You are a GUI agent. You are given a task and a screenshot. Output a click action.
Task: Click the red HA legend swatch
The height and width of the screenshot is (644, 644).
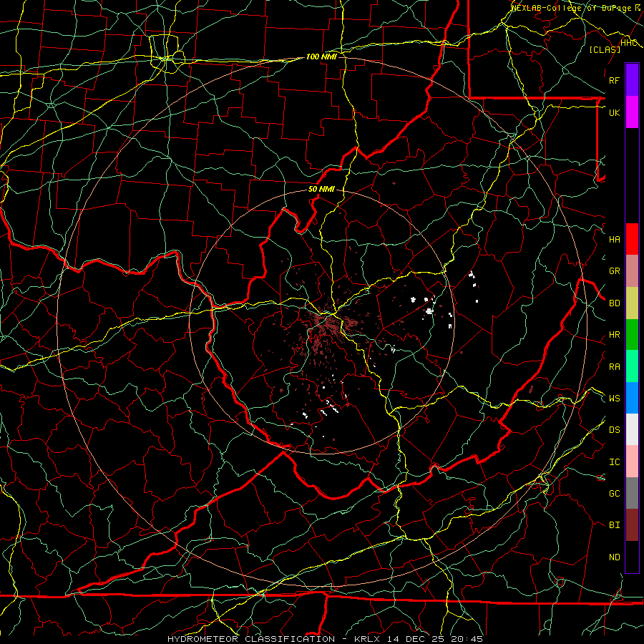[x=632, y=239]
